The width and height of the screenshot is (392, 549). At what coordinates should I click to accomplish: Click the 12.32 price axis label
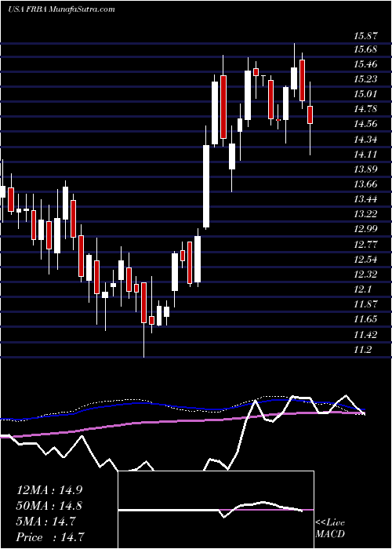coord(365,274)
